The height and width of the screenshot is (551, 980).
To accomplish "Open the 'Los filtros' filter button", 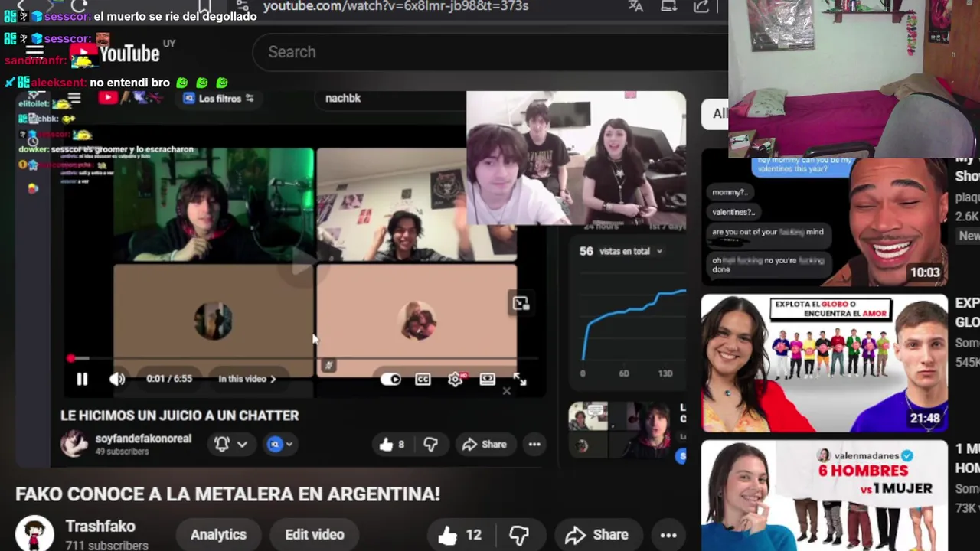I will (219, 98).
